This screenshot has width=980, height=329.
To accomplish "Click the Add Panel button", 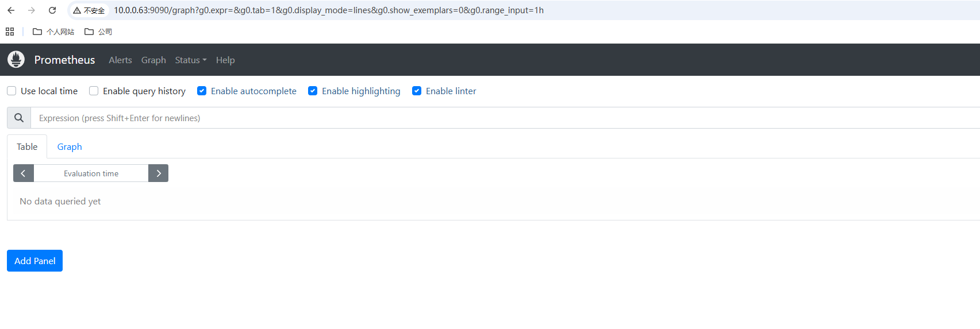I will tap(34, 261).
